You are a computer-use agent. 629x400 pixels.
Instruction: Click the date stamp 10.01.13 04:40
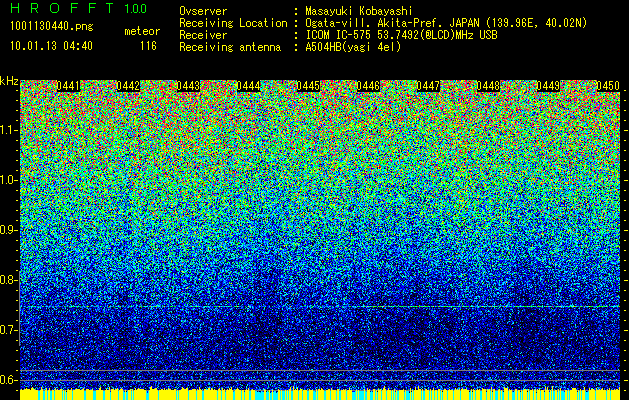click(51, 46)
